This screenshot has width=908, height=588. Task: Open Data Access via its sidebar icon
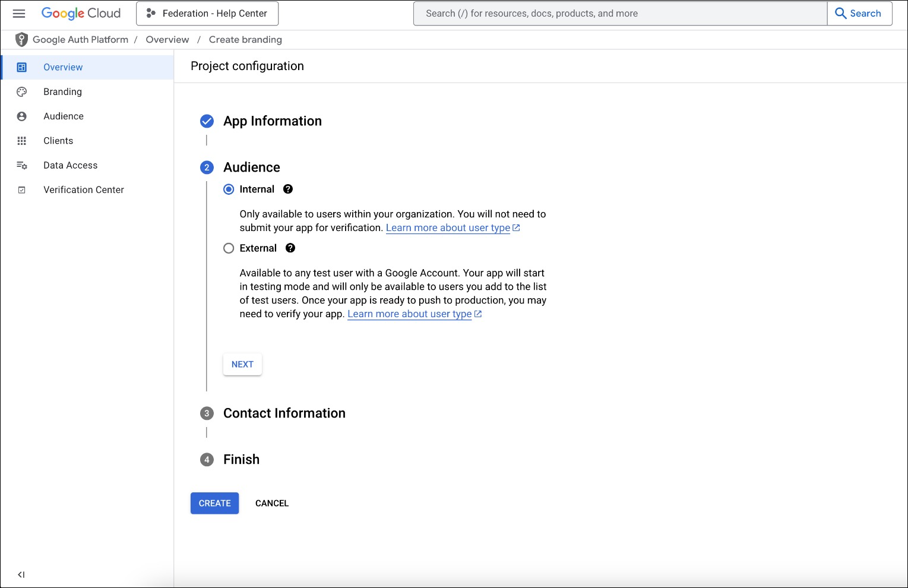click(x=21, y=165)
